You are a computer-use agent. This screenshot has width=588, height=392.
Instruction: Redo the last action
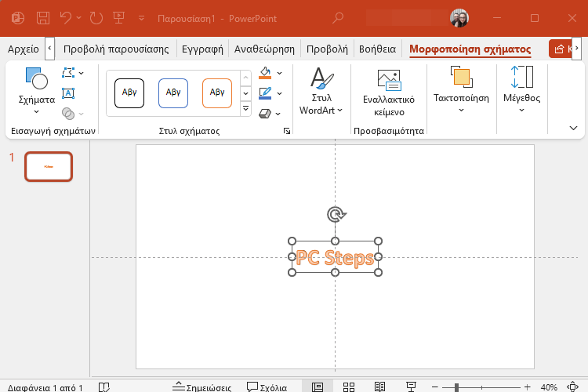click(x=96, y=18)
